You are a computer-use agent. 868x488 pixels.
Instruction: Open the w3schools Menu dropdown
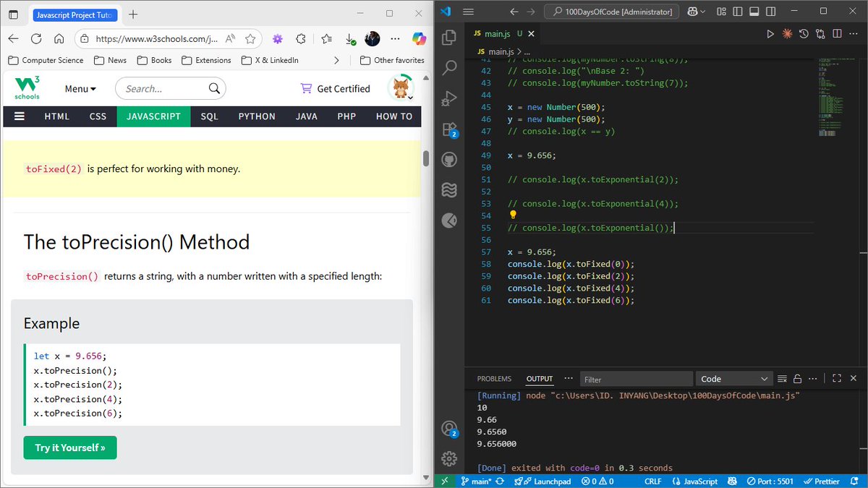tap(80, 89)
